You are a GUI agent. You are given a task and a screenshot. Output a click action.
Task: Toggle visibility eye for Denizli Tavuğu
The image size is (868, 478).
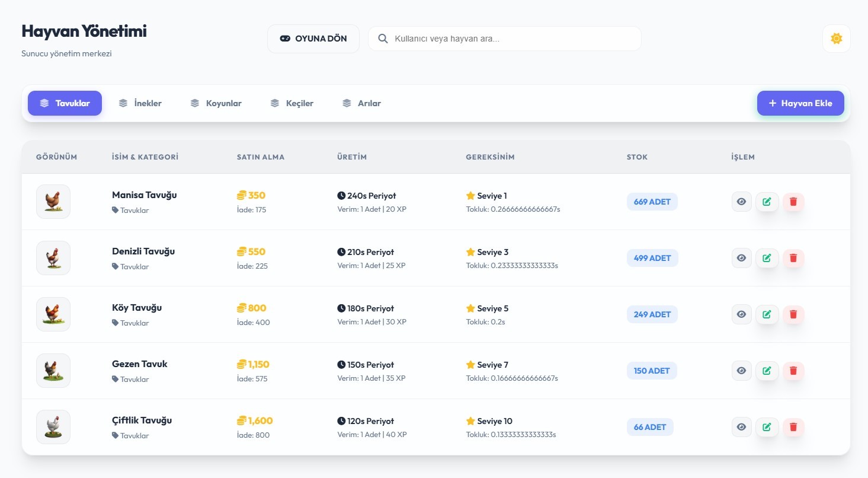(741, 258)
